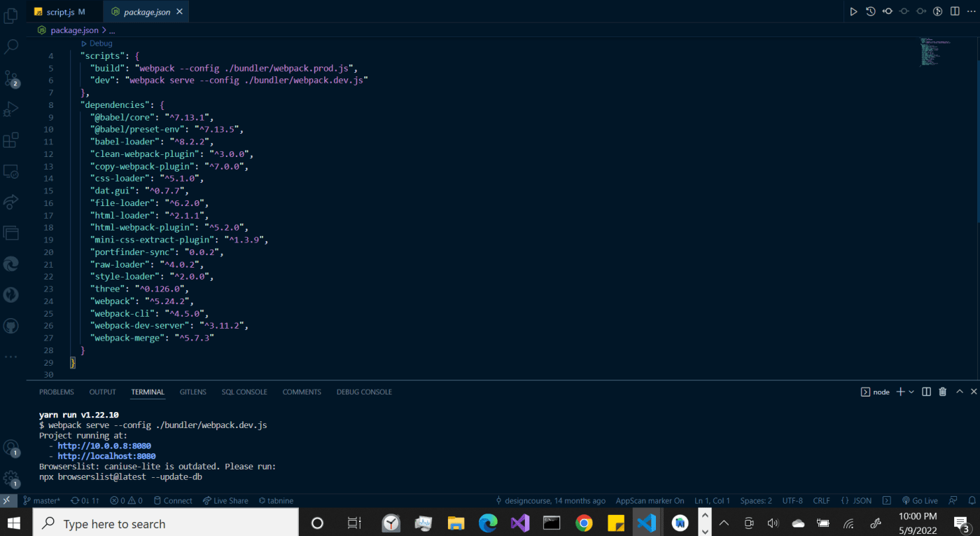Open the Extensions view
980x536 pixels.
click(x=11, y=140)
